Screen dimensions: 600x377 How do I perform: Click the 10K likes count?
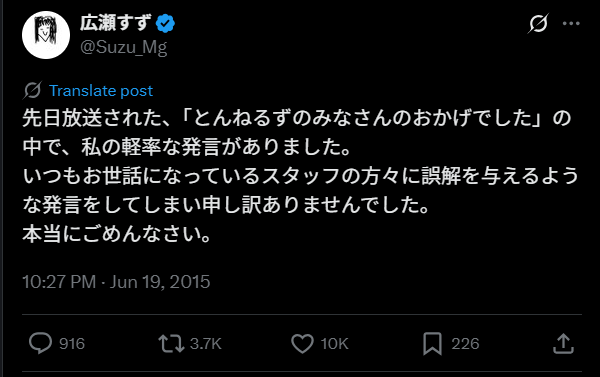[334, 344]
